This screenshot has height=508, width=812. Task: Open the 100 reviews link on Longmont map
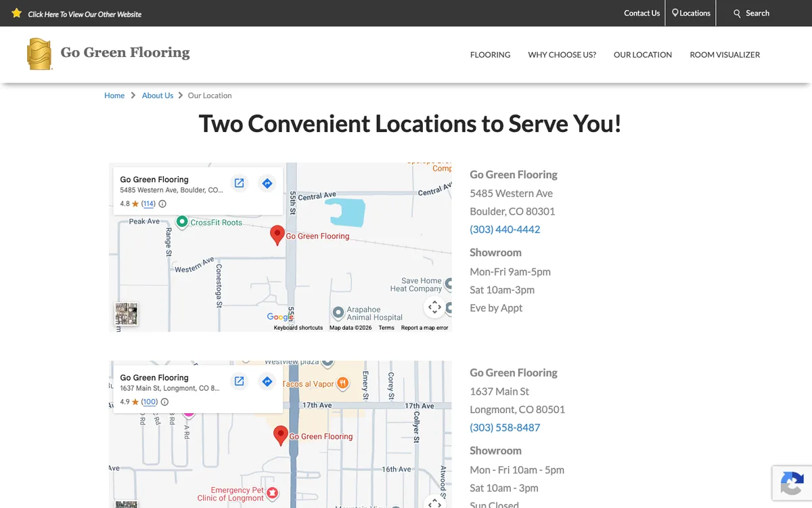150,402
